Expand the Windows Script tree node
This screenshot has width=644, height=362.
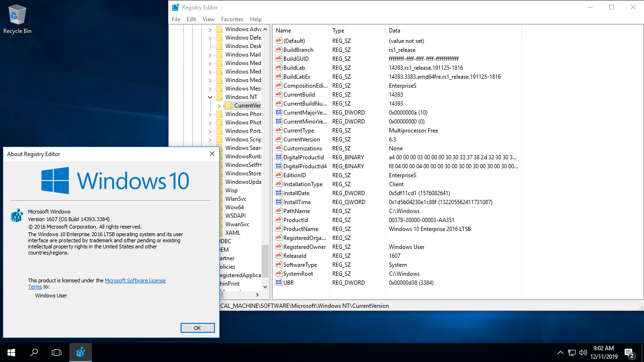210,140
